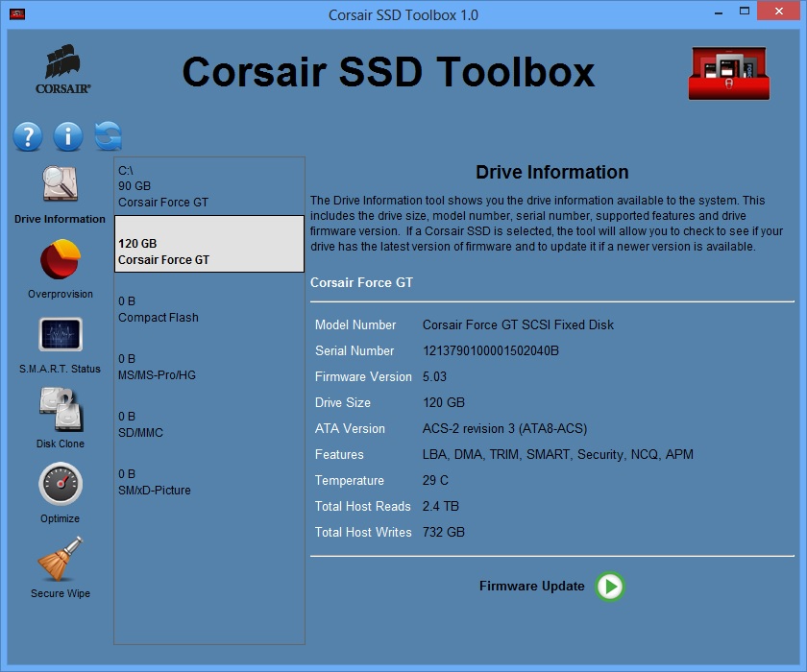Image resolution: width=807 pixels, height=672 pixels.
Task: Click the Secure Wipe sidebar label
Action: pos(61,593)
